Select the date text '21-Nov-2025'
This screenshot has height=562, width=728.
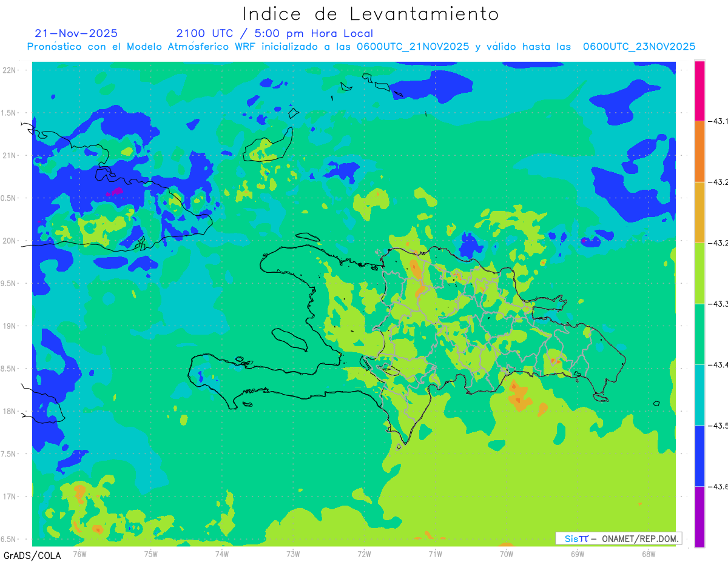[x=76, y=33]
